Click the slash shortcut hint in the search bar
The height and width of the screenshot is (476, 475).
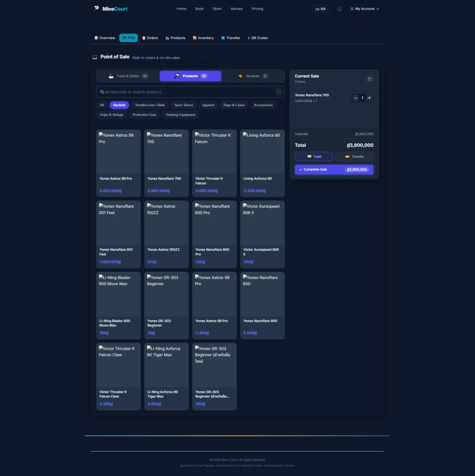278,92
